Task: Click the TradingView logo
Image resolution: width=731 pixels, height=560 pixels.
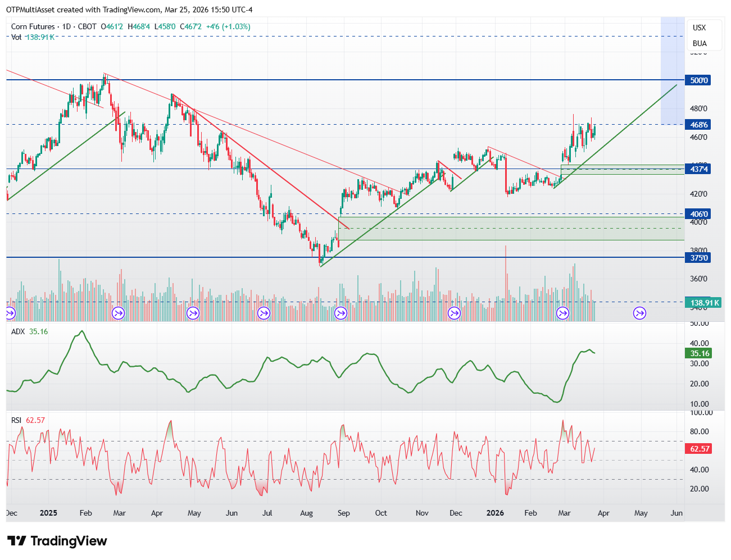Action: click(57, 541)
